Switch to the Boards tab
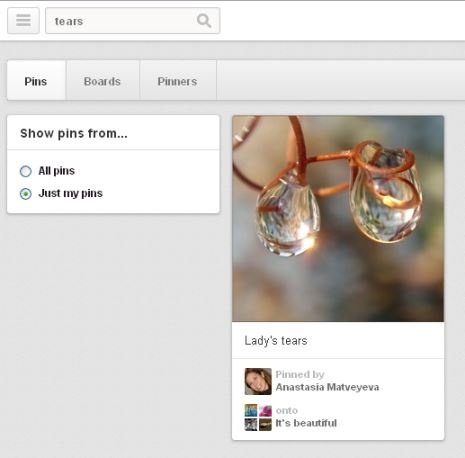Viewport: 465px width, 458px height. click(x=103, y=80)
